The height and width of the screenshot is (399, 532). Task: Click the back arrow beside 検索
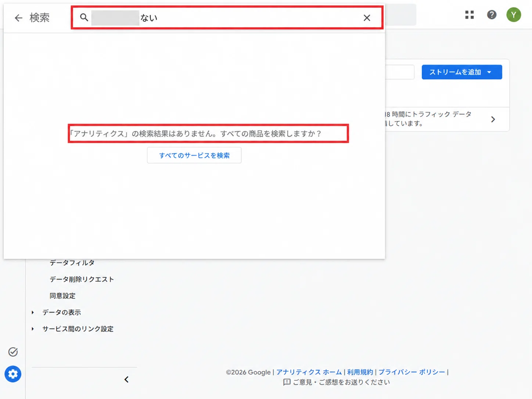pyautogui.click(x=18, y=18)
